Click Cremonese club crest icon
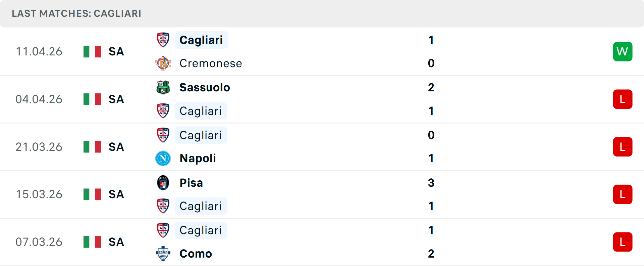 click(163, 63)
